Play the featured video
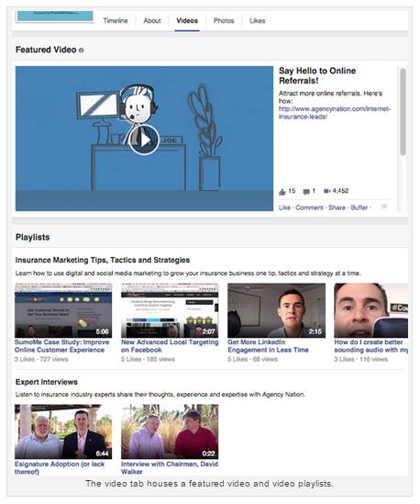The width and height of the screenshot is (420, 504). (x=144, y=140)
